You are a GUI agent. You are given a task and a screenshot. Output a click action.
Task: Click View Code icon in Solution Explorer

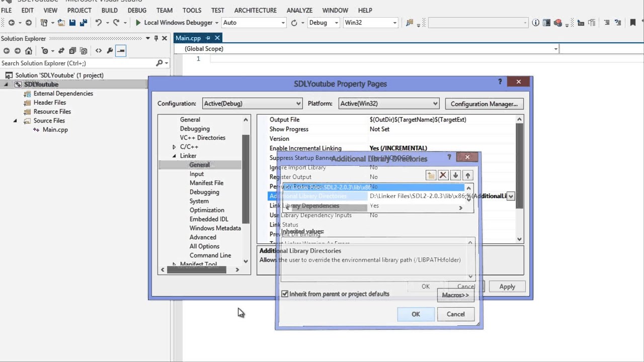point(99,51)
